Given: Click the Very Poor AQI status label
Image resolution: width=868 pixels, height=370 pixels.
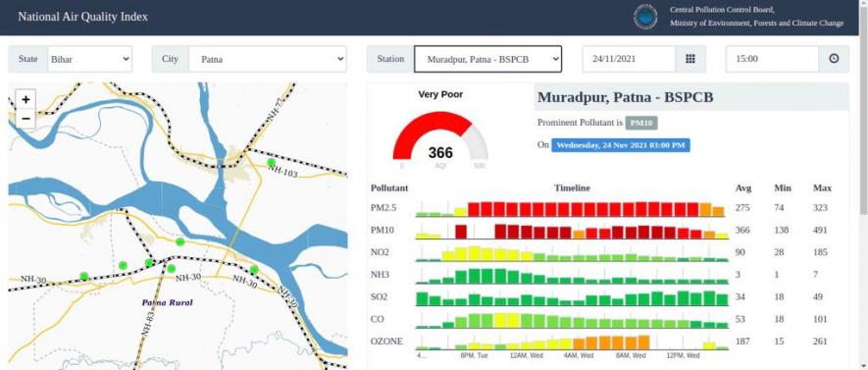Looking at the screenshot, I should click(x=440, y=95).
